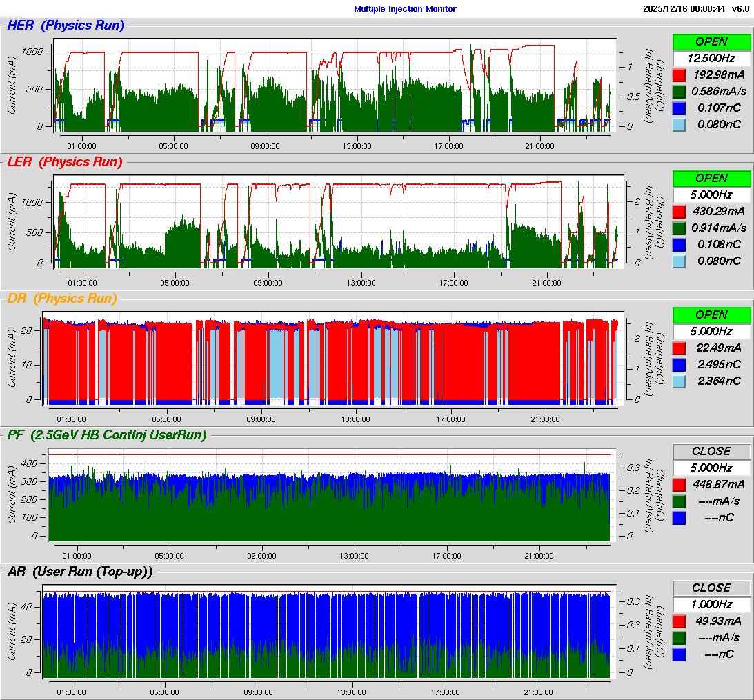The width and height of the screenshot is (754, 700).
Task: Select the HER 12.500Hz frequency field
Action: pyautogui.click(x=711, y=58)
